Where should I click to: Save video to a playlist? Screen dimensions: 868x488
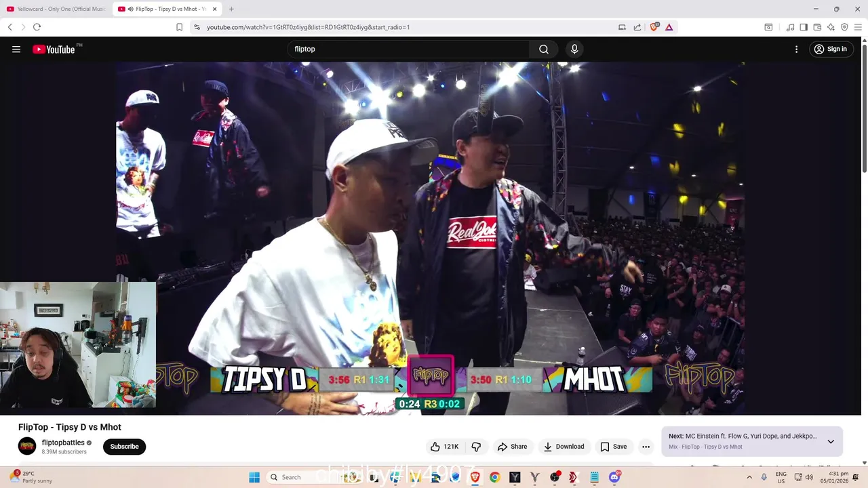point(613,447)
